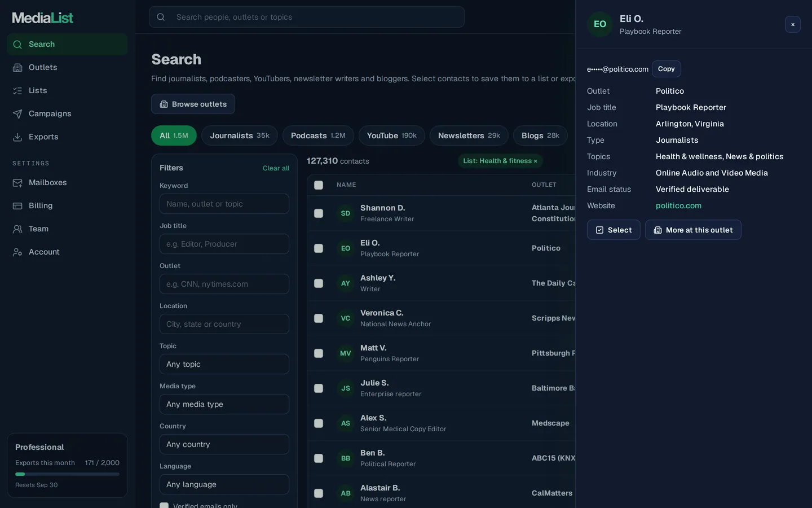Select the YouTube tab

click(392, 135)
